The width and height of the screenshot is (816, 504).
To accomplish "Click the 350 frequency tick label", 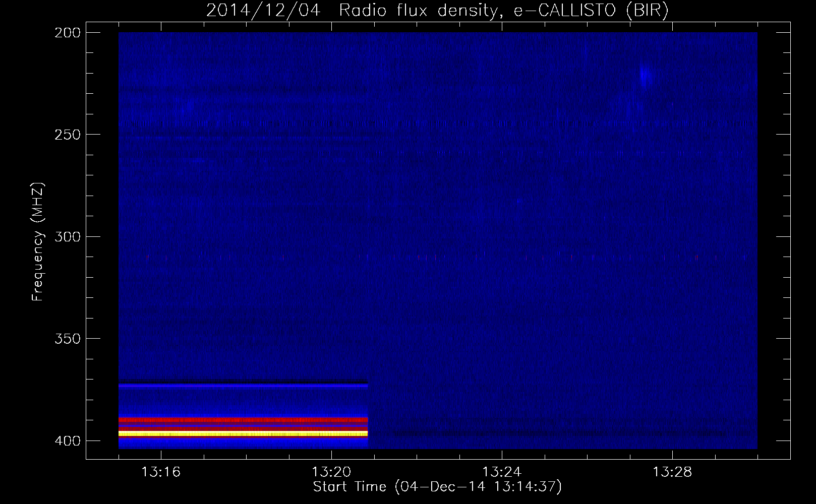I will tap(67, 339).
